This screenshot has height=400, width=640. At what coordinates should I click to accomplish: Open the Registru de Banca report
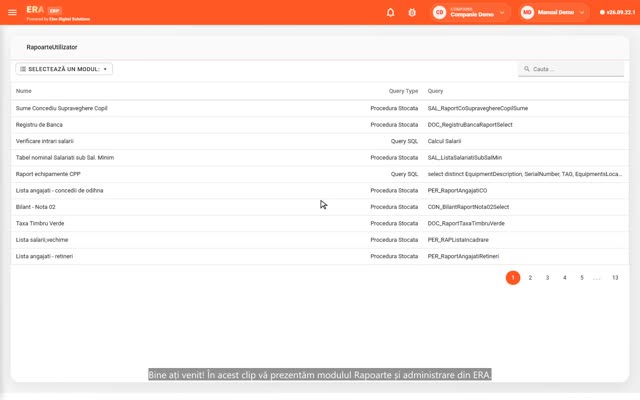39,124
